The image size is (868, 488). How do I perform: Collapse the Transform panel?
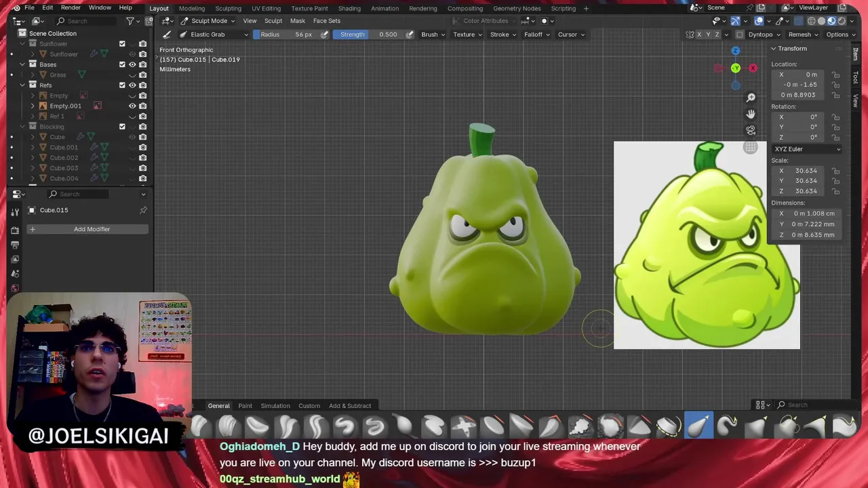coord(773,49)
